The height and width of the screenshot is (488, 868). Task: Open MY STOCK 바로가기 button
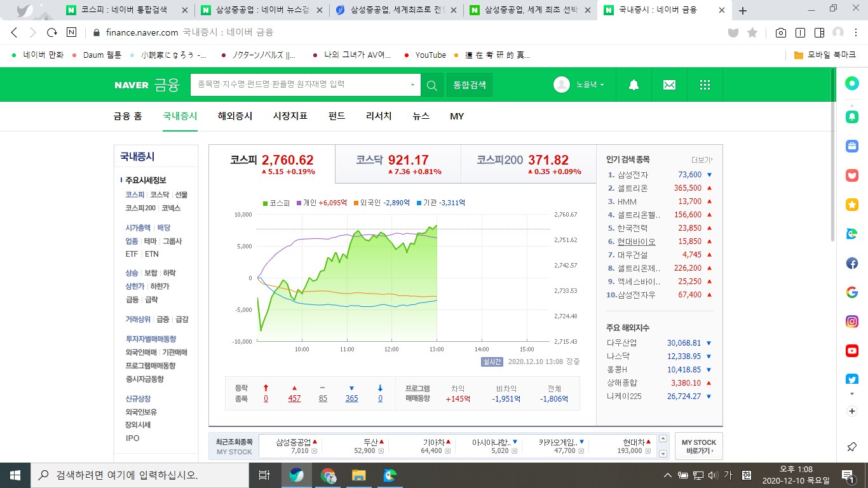pos(699,446)
